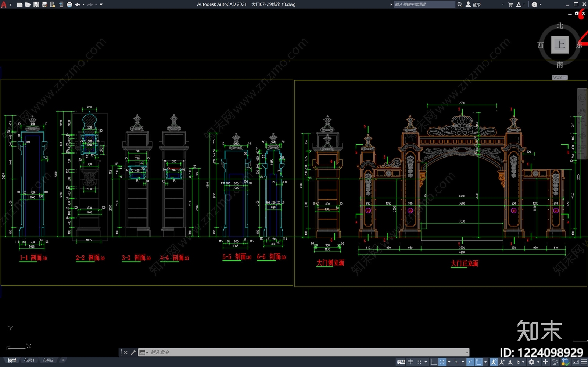The height and width of the screenshot is (367, 588).
Task: Open Object Snap settings dropdown
Action: (x=485, y=362)
